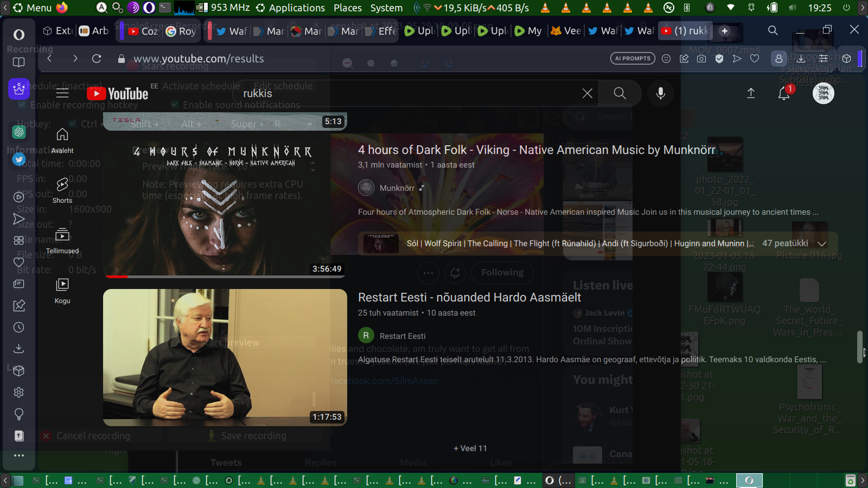Search tabs with magnifier in tab bar
Image resolution: width=868 pixels, height=488 pixels.
pos(773,31)
